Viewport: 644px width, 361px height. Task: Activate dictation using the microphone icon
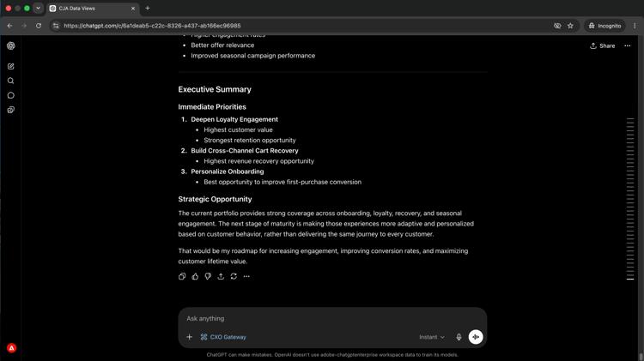click(459, 337)
